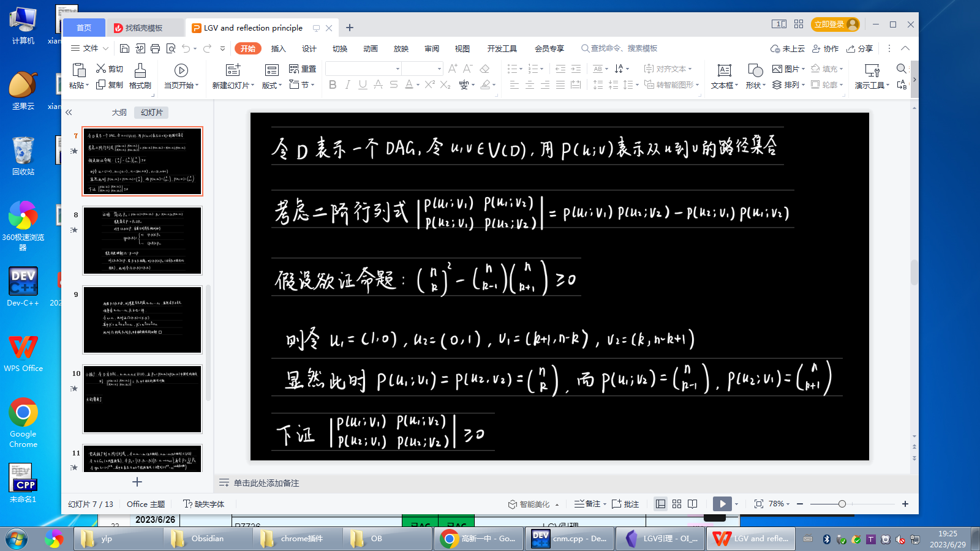The width and height of the screenshot is (980, 551).
Task: Click the text highlight color pen
Action: [x=486, y=84]
